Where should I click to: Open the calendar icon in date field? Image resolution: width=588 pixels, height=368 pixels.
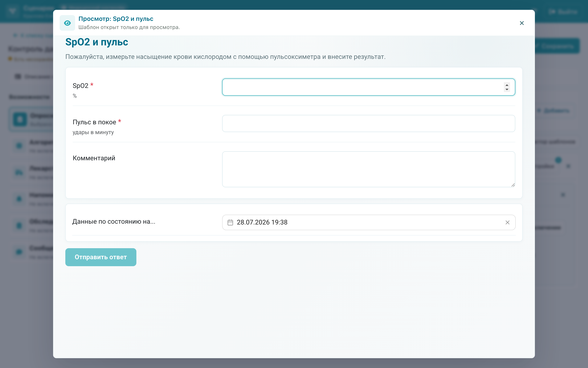(230, 222)
